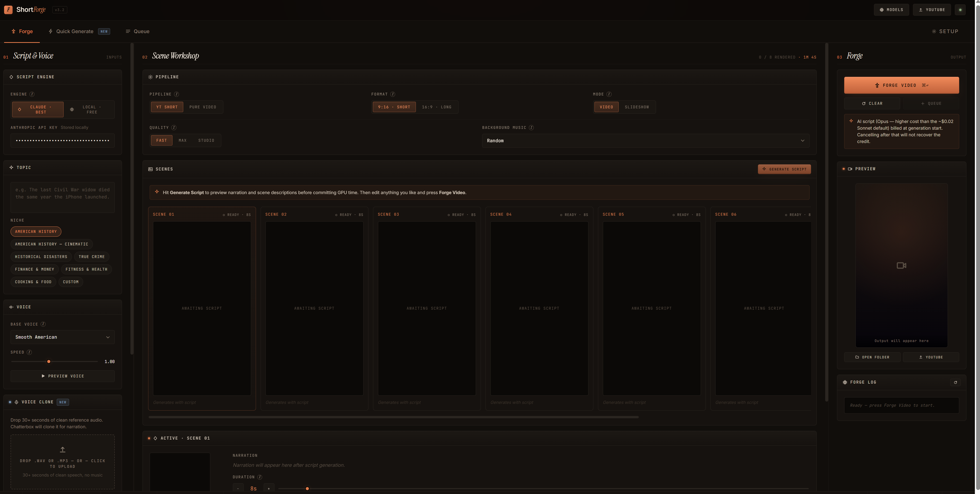Set quality to Studio

pos(206,141)
